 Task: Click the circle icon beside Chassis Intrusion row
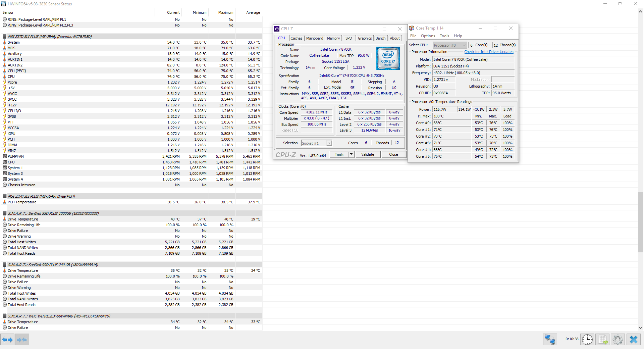click(5, 185)
